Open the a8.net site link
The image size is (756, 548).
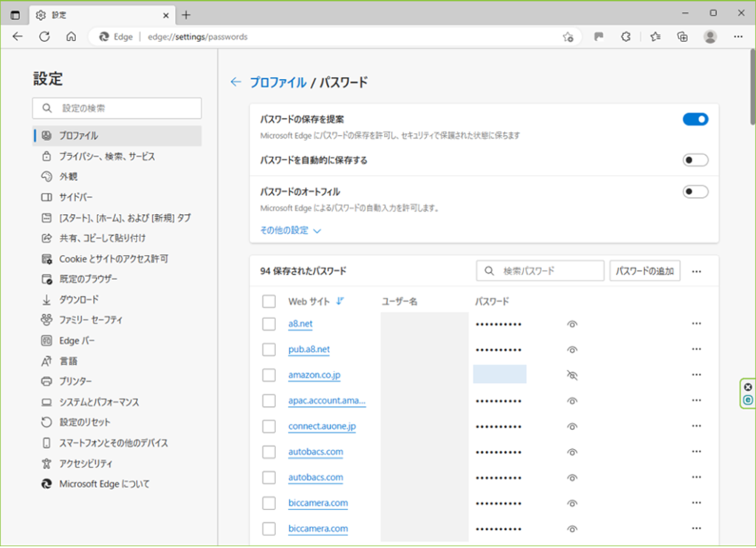pyautogui.click(x=300, y=323)
